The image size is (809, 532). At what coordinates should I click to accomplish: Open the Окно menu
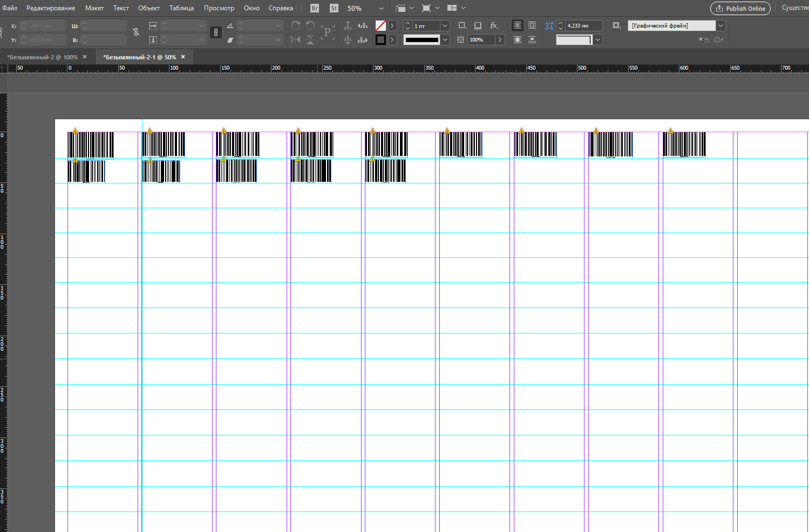(x=251, y=8)
